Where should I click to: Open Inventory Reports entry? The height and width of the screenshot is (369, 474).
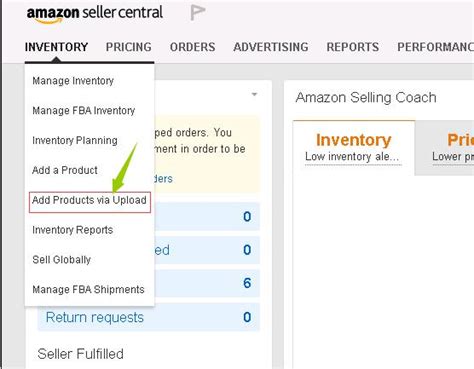[73, 230]
